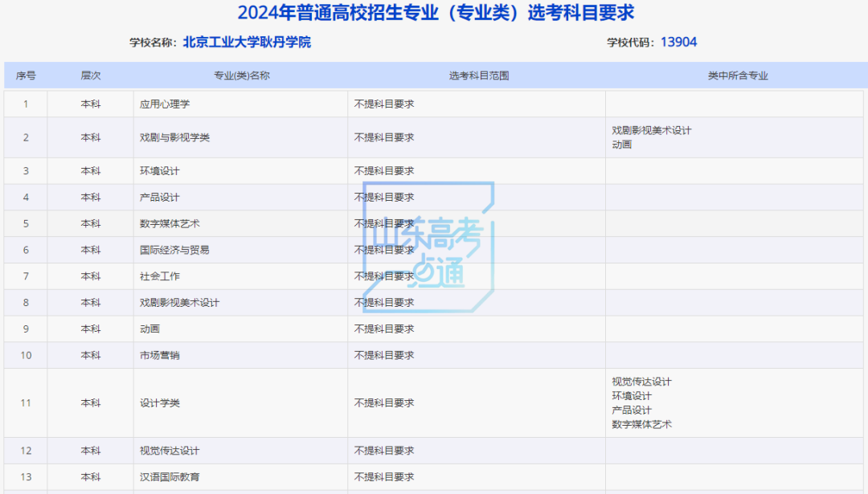This screenshot has height=494, width=868.
Task: Select the 应用心理学 major cell
Action: coord(163,104)
